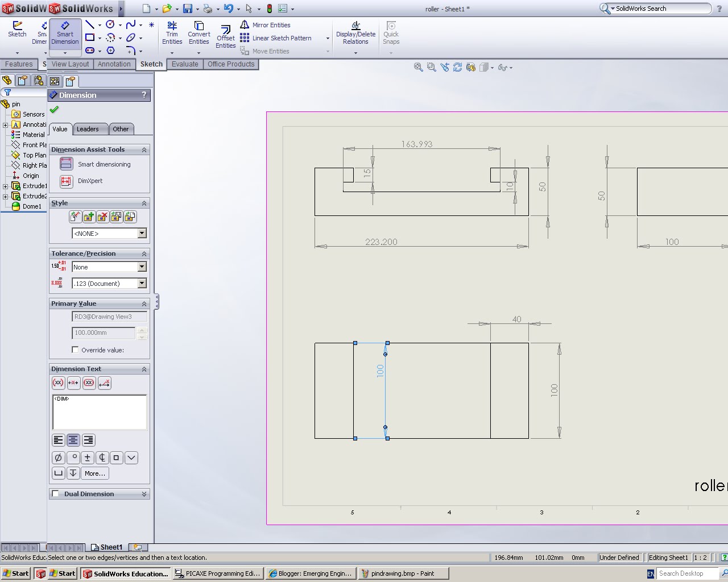Click the Mirror Entities icon
The image size is (728, 582).
point(245,25)
